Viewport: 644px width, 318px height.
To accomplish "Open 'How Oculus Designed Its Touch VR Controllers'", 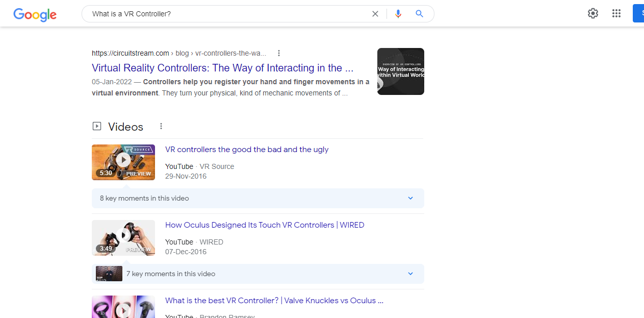I will click(x=265, y=225).
